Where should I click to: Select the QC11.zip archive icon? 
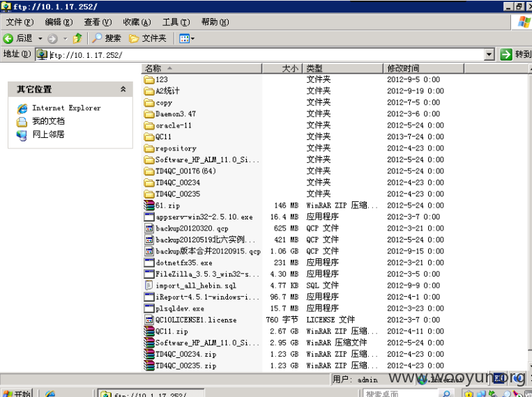click(149, 332)
